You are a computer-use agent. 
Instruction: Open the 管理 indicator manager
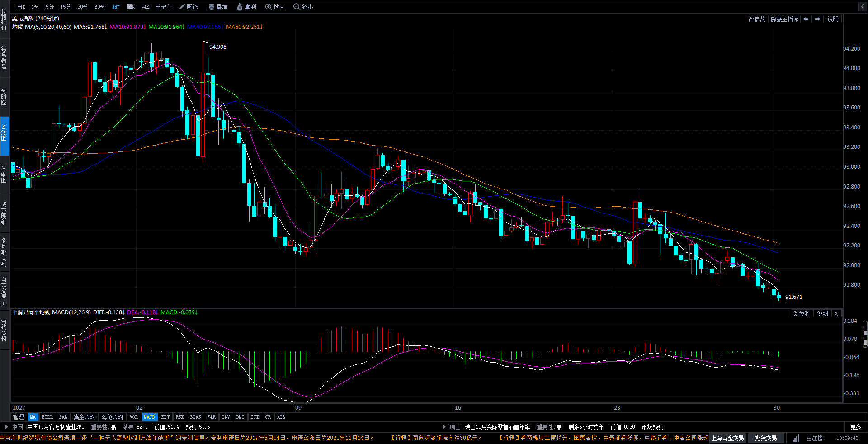tap(18, 417)
